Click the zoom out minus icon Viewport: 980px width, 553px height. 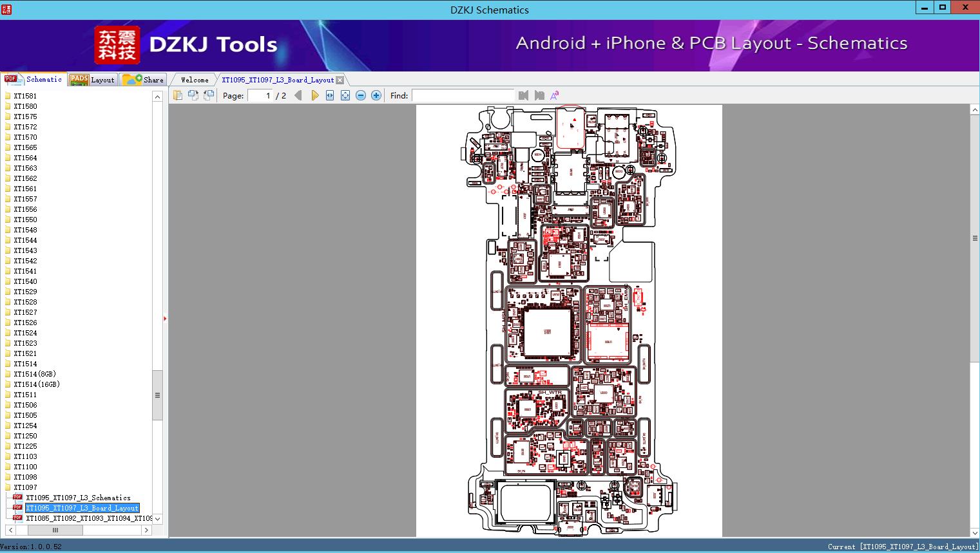pyautogui.click(x=361, y=95)
